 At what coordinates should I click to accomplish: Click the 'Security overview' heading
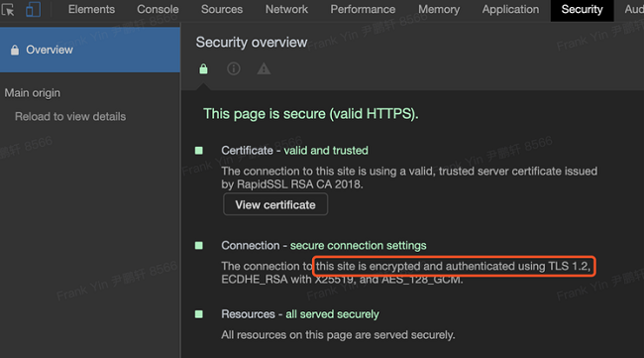click(252, 43)
